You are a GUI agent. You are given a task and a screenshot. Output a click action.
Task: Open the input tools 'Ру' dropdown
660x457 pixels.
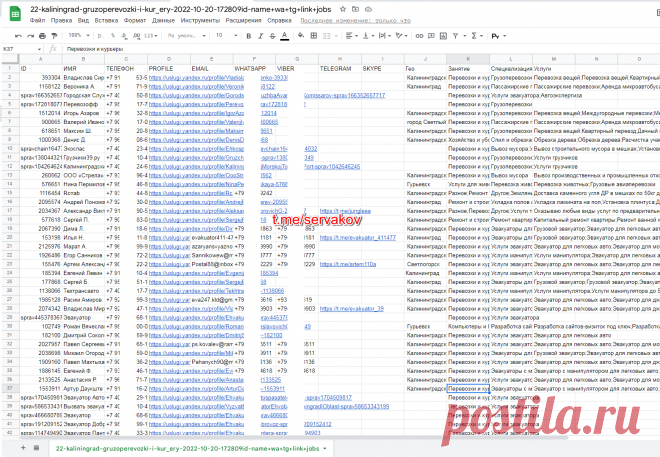coord(499,36)
